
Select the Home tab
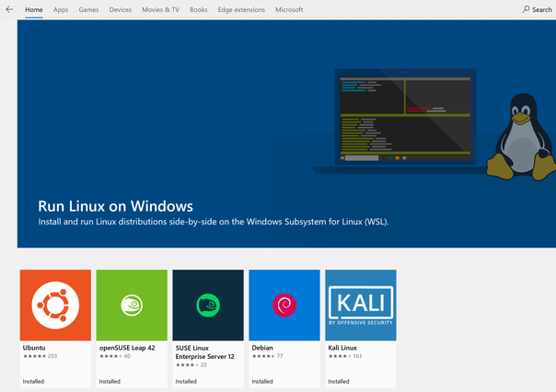pyautogui.click(x=34, y=10)
